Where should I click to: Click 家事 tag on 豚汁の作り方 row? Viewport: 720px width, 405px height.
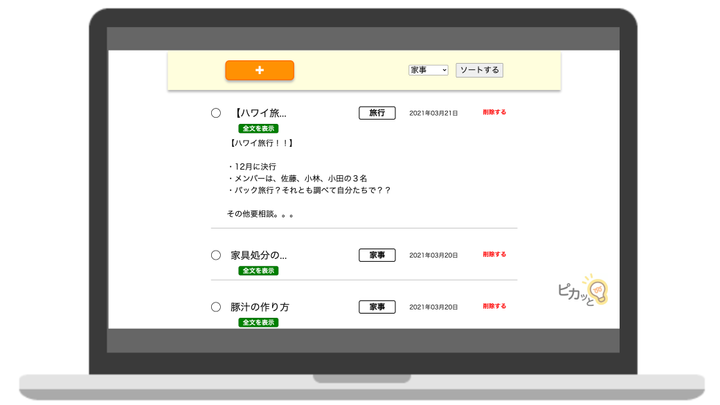point(377,307)
